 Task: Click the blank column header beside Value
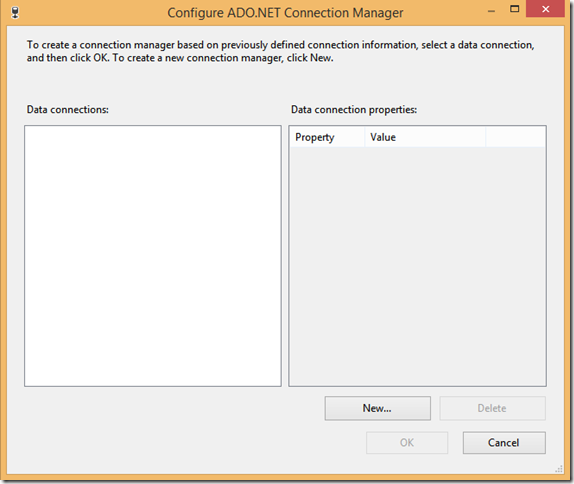tap(515, 137)
